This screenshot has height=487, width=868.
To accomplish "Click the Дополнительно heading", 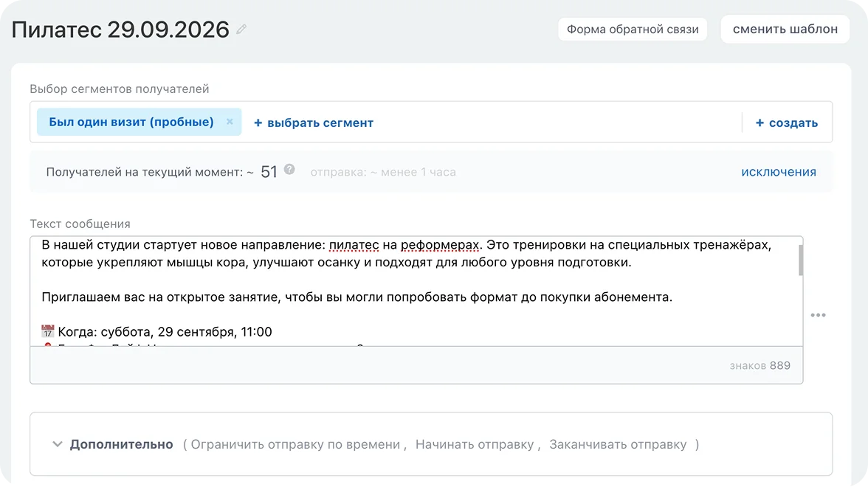I will click(x=121, y=444).
